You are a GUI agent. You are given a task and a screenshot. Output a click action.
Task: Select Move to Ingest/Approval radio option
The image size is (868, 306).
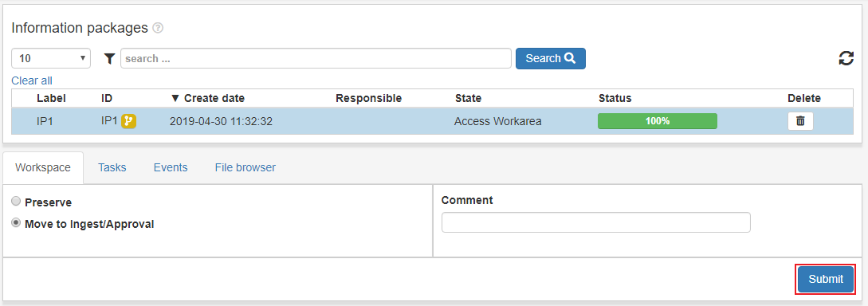point(16,223)
